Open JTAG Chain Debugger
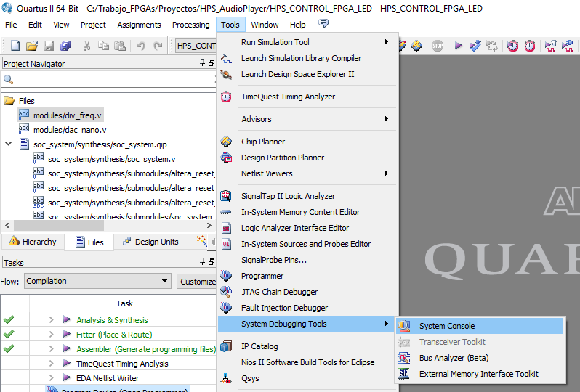Image resolution: width=580 pixels, height=392 pixels. [307, 292]
